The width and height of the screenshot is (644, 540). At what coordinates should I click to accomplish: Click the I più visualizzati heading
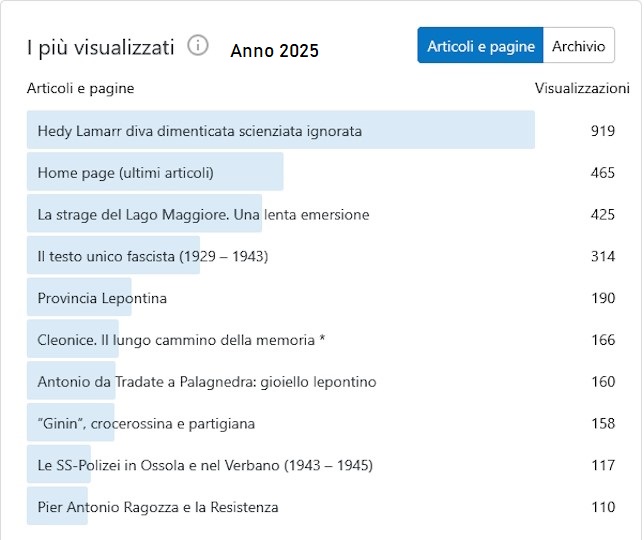click(100, 47)
